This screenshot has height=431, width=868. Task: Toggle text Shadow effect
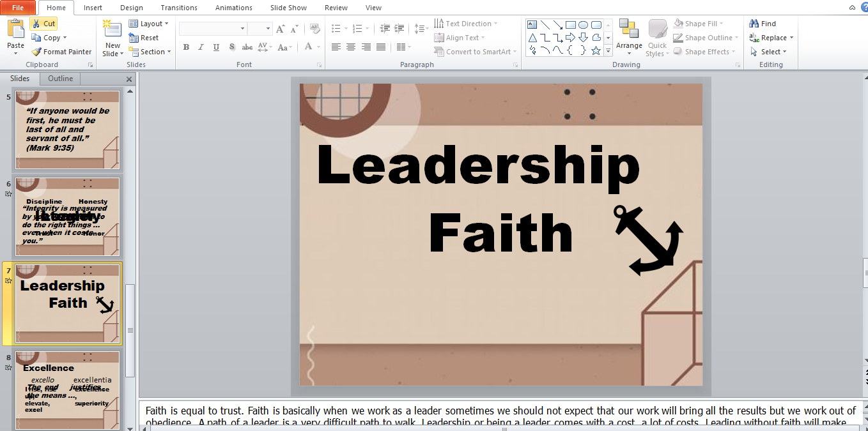[x=231, y=47]
